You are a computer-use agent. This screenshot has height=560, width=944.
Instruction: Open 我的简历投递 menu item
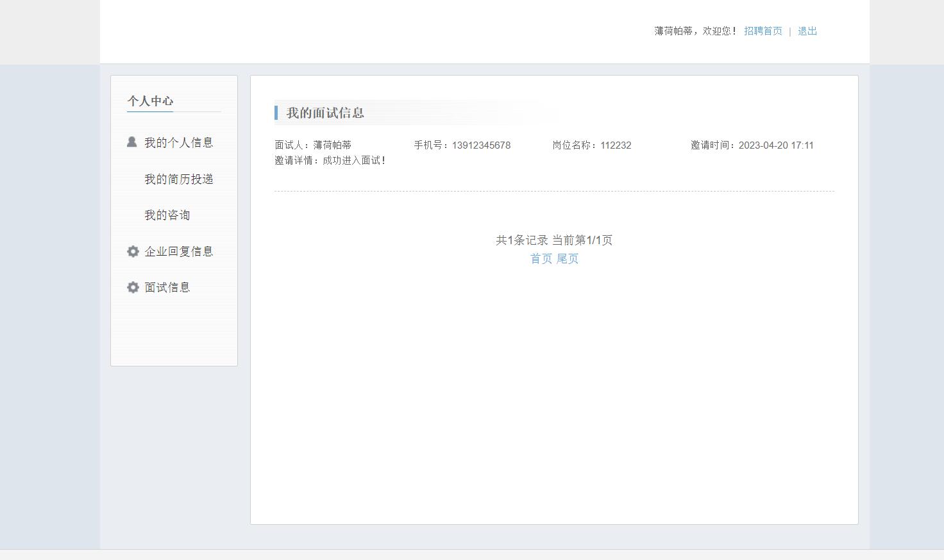coord(178,179)
